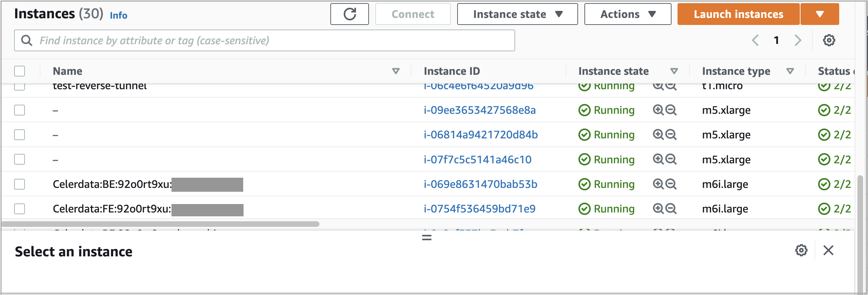This screenshot has height=295, width=868.
Task: Click the Name column header
Action: point(67,71)
